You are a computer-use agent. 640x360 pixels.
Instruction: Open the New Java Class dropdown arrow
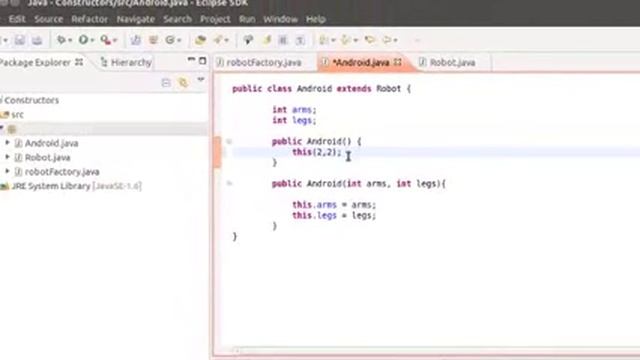tap(179, 40)
